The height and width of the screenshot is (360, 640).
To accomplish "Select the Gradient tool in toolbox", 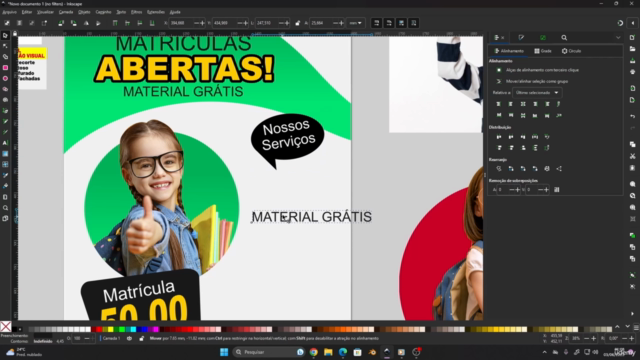I will pyautogui.click(x=5, y=154).
